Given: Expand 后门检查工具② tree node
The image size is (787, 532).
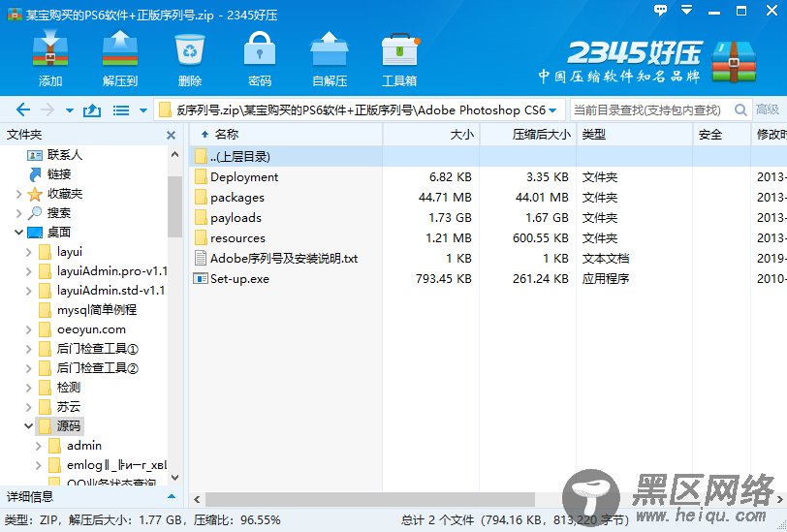Looking at the screenshot, I should (29, 368).
